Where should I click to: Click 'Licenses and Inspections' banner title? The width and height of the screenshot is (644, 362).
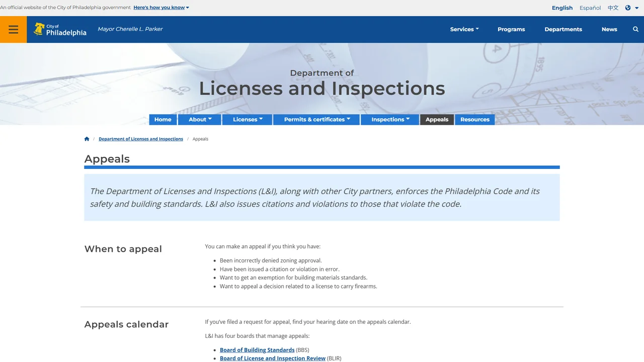pyautogui.click(x=322, y=88)
